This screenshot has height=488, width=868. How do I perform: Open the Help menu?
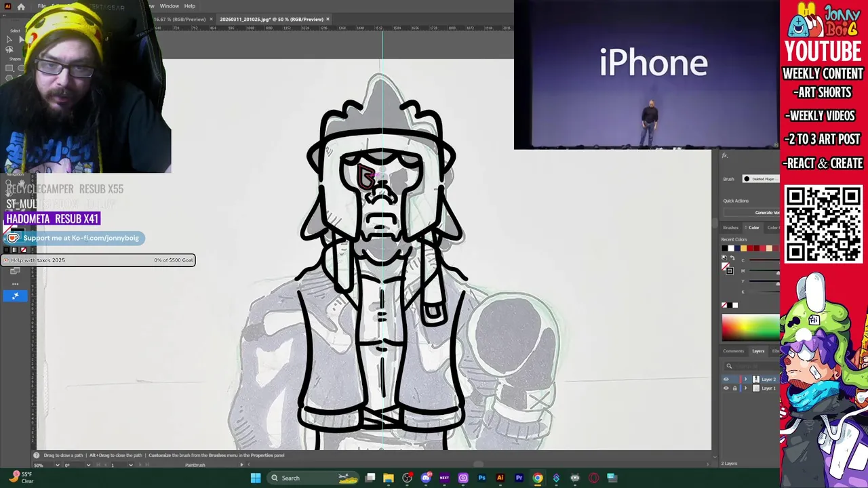point(190,6)
